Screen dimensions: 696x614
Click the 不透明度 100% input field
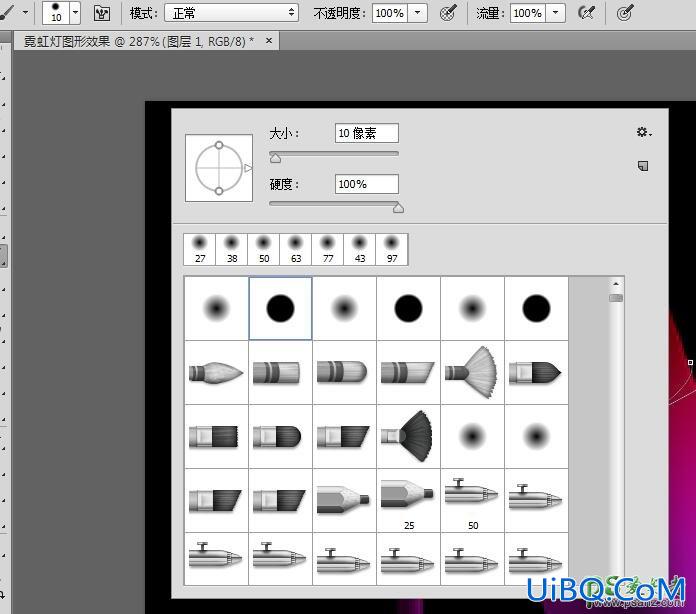pyautogui.click(x=390, y=13)
